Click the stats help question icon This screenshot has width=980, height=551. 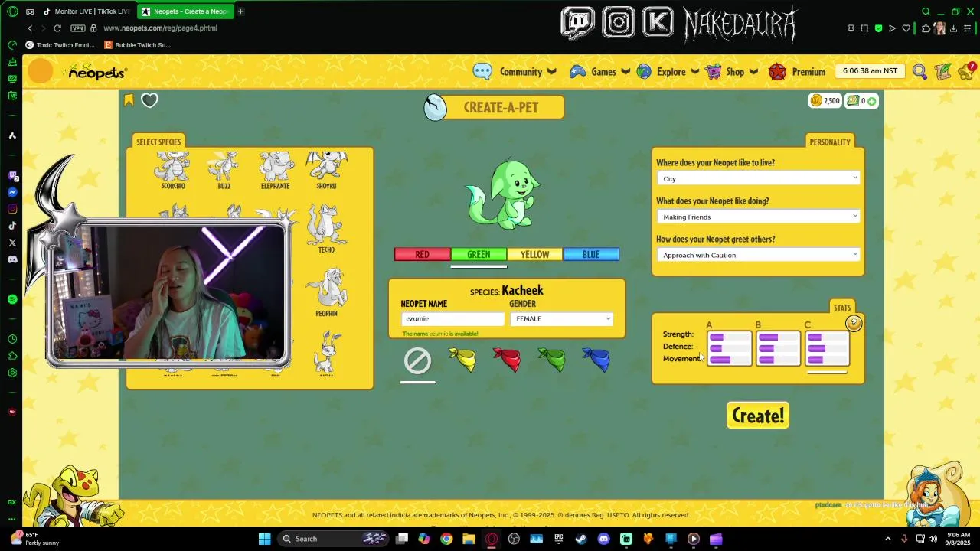pos(854,324)
